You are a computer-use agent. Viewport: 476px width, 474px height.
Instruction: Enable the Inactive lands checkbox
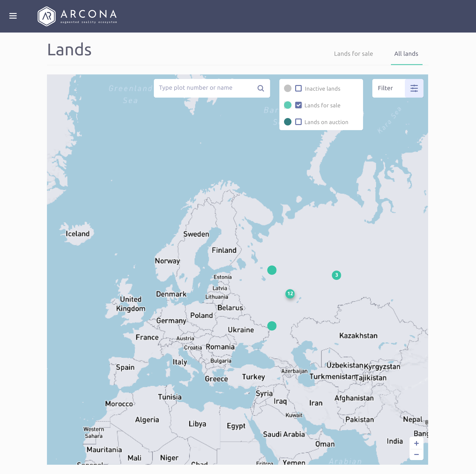298,89
